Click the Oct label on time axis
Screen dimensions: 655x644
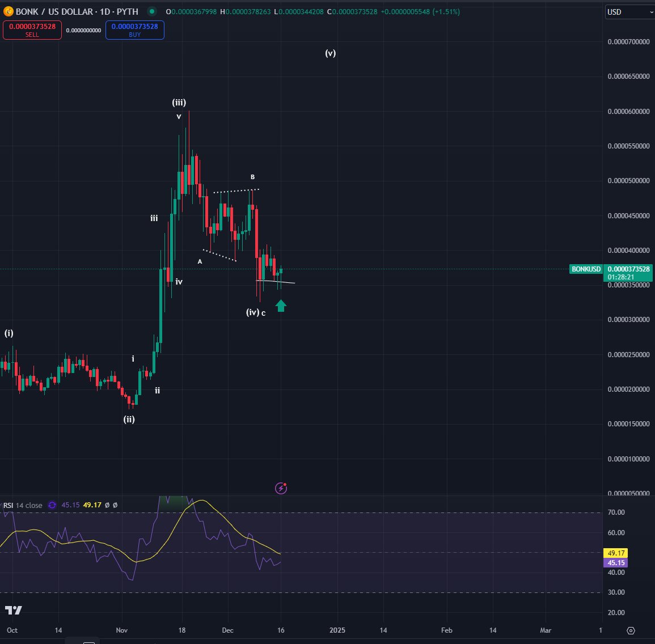tap(12, 630)
